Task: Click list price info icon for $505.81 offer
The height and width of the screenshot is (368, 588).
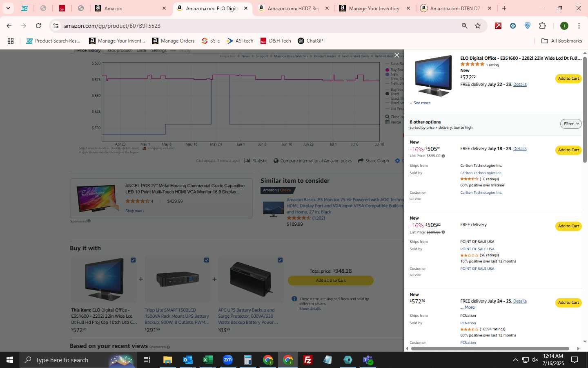Action: [x=443, y=156]
